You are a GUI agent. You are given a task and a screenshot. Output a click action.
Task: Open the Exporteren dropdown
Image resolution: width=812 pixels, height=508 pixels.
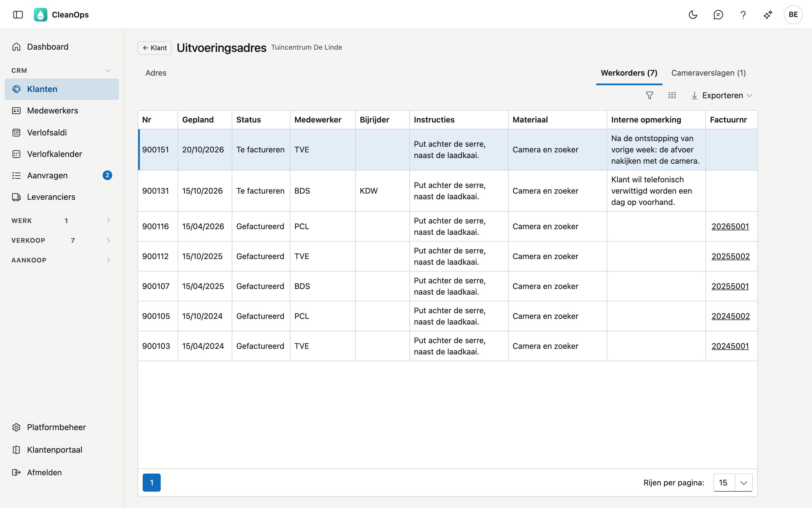click(x=722, y=95)
